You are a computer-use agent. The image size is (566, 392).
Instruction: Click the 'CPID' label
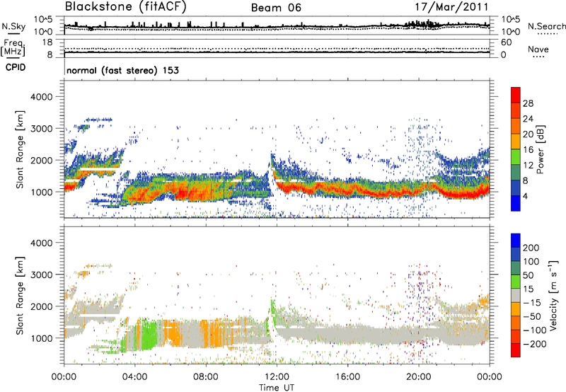[x=16, y=67]
